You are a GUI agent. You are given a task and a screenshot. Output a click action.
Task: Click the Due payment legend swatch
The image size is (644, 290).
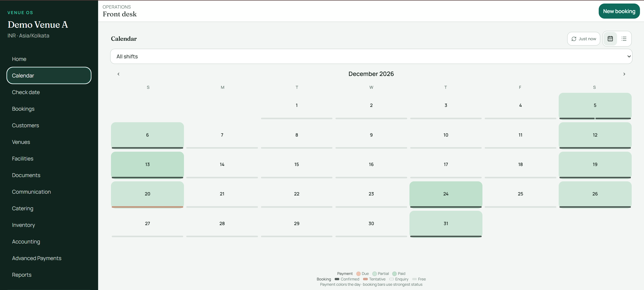click(x=358, y=274)
